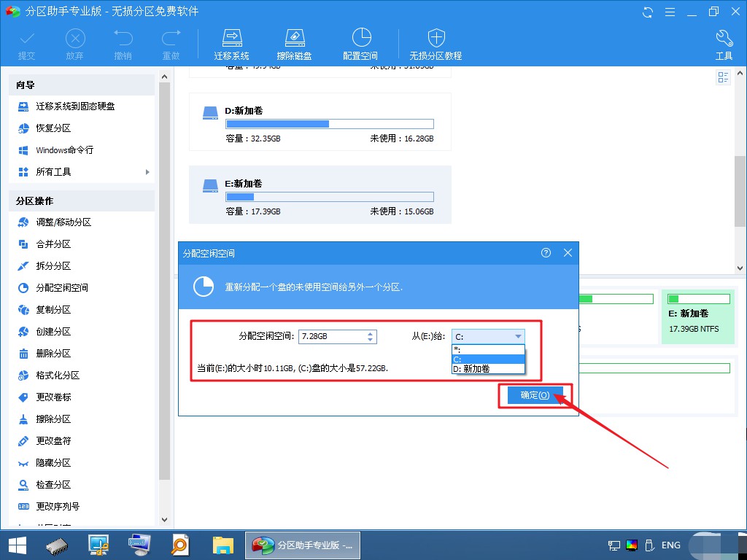Click main panel scrollbar up arrow
This screenshot has height=560, width=747.
pos(740,74)
